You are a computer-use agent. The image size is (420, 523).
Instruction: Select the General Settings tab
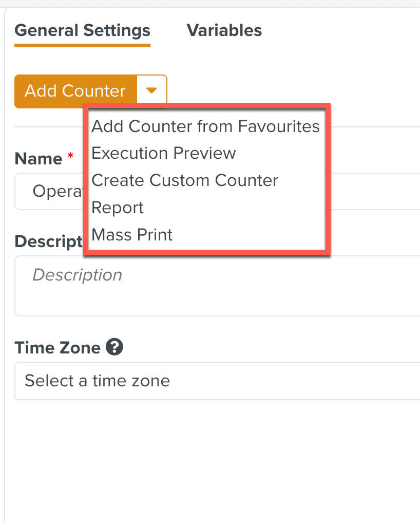[82, 30]
